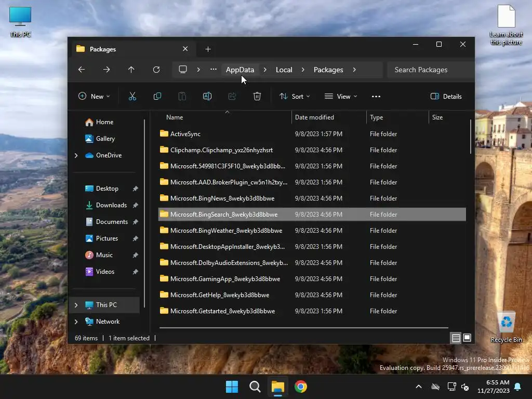This screenshot has width=532, height=399.
Task: Select Microsoft.BingWeather_8wekyb3d8bbwe folder
Action: (312, 231)
